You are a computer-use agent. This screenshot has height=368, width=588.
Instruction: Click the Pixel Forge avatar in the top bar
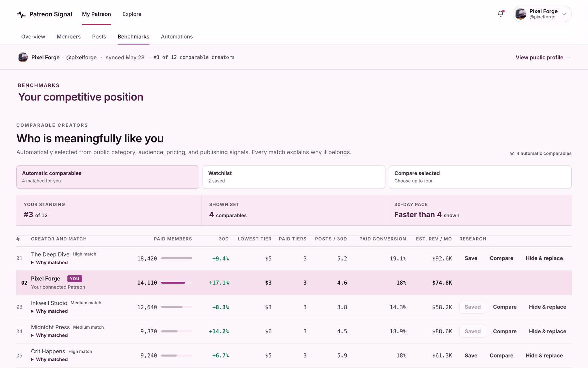[x=521, y=14]
